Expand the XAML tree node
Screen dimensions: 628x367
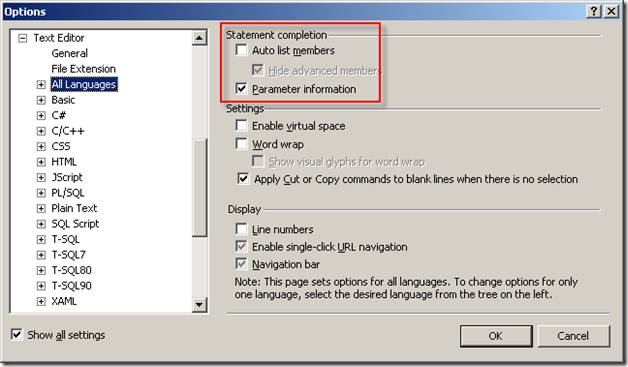41,302
